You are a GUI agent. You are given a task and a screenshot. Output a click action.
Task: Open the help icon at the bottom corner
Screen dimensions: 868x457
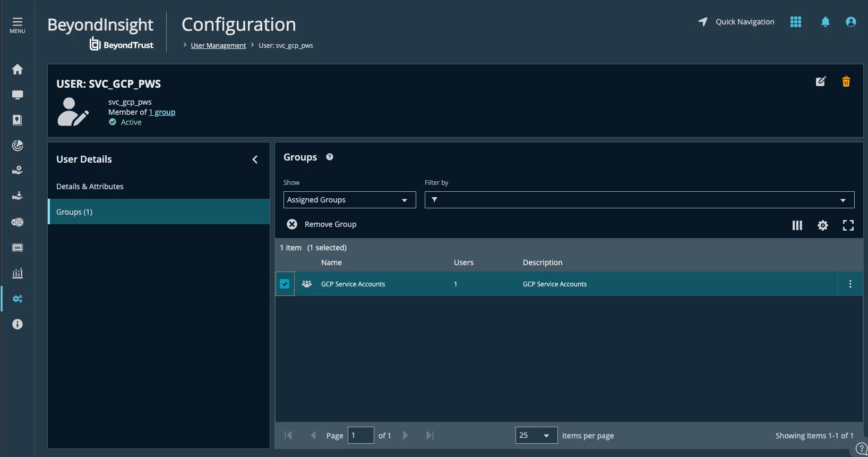click(861, 450)
